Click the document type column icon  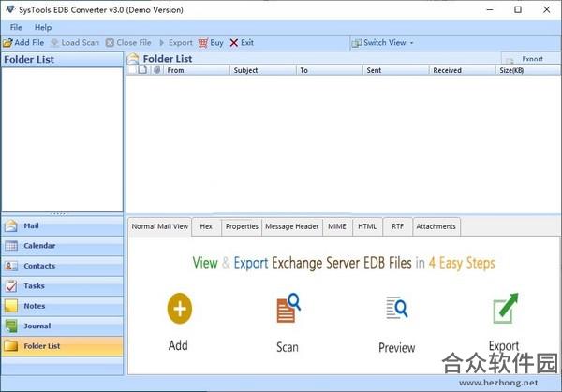[x=142, y=70]
